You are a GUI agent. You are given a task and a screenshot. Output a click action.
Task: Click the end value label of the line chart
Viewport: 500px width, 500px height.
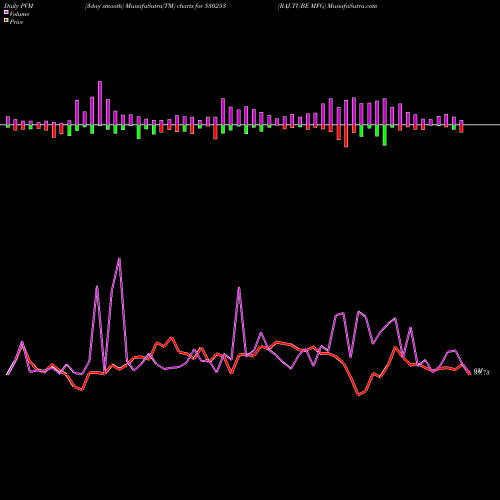482,372
